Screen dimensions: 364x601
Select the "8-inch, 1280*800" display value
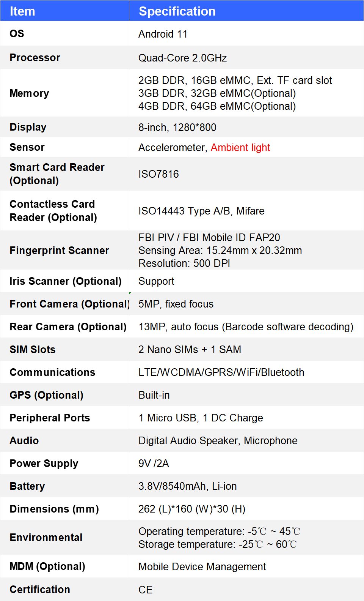pos(177,128)
